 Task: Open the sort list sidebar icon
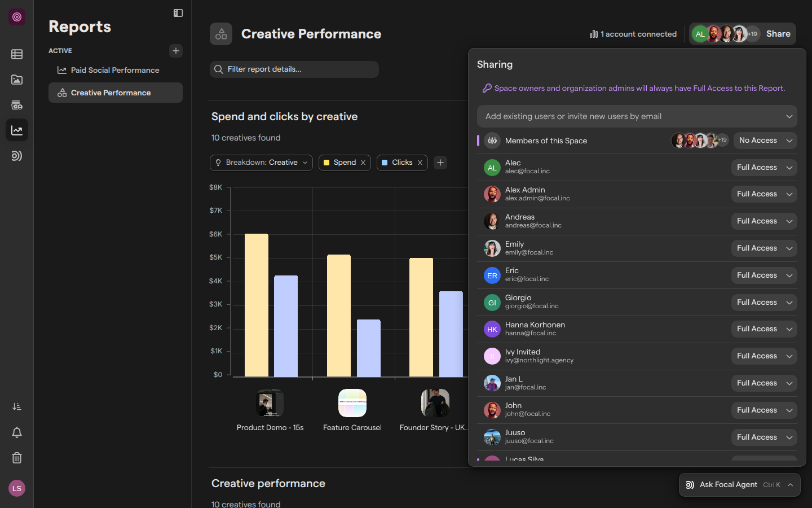point(17,406)
